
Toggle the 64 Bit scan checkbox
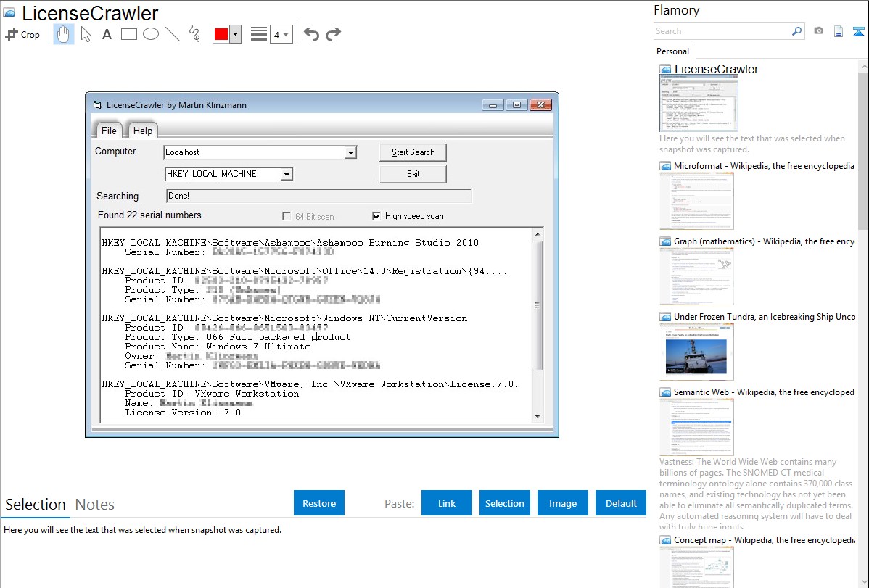pos(287,216)
